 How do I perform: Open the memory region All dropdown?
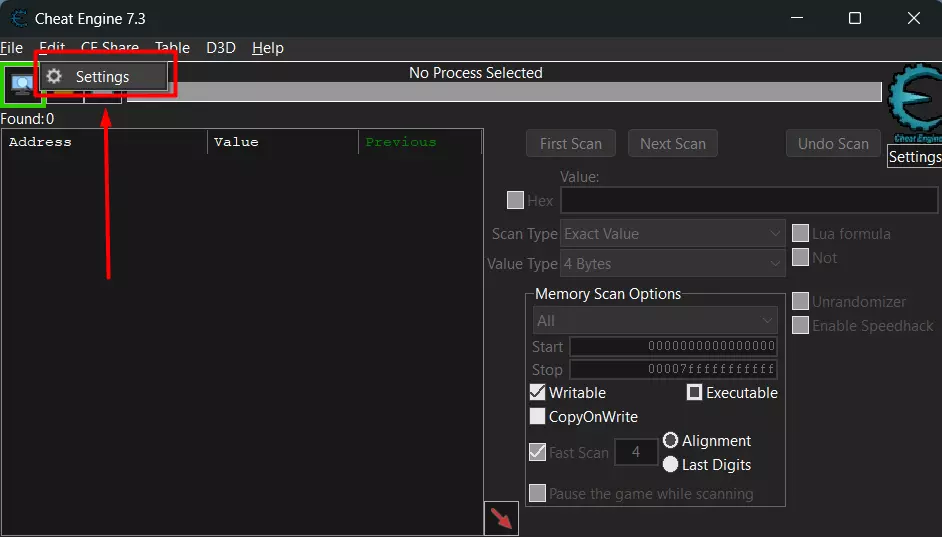tap(655, 321)
